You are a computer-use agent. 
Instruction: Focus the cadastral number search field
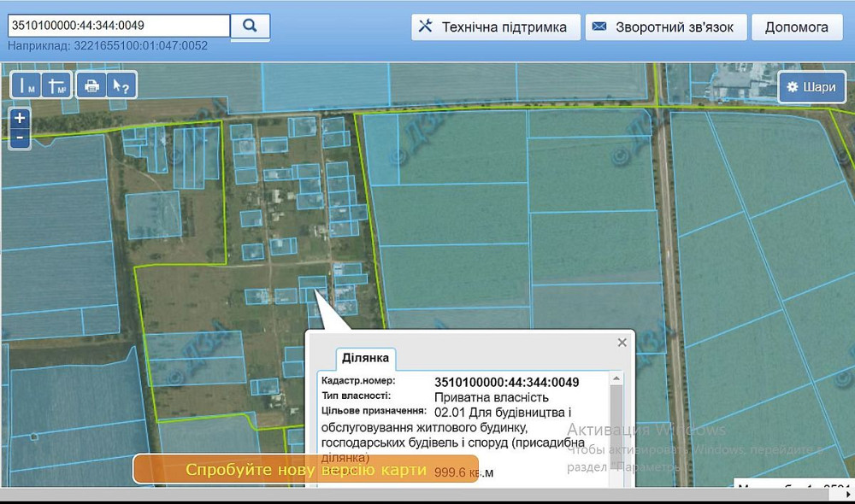119,26
